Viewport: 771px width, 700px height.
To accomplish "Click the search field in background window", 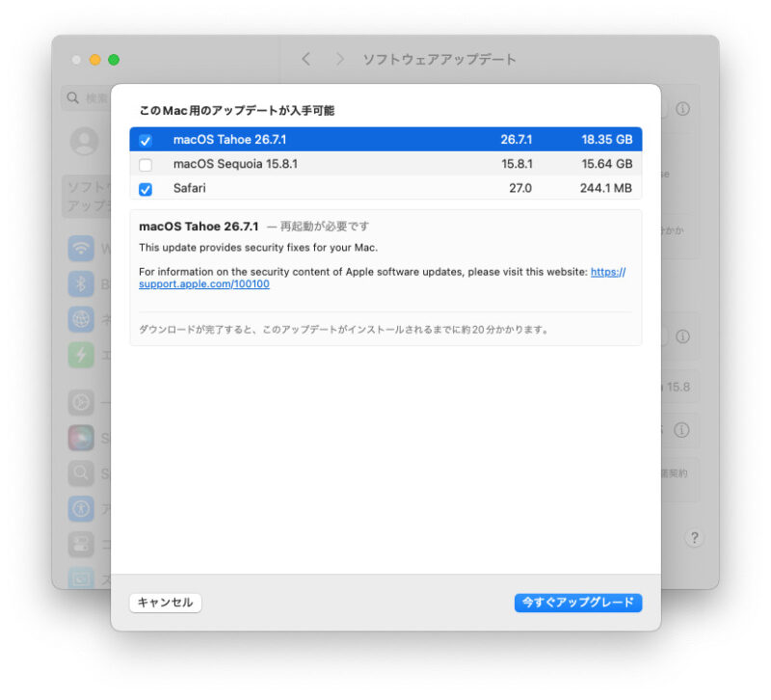I will [87, 98].
